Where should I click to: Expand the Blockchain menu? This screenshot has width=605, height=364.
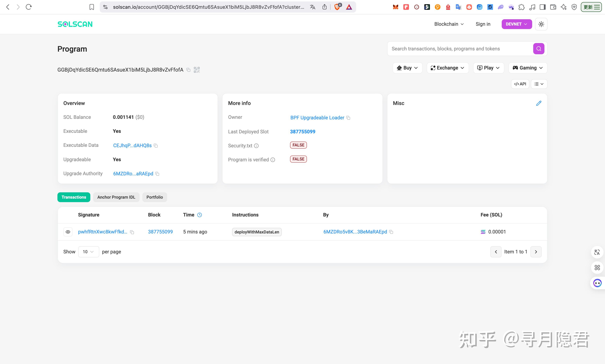coord(449,24)
